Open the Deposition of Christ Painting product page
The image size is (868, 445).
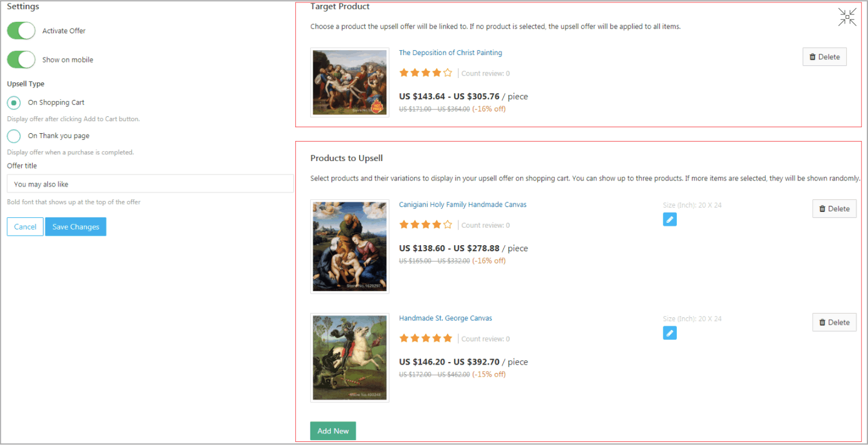tap(450, 53)
